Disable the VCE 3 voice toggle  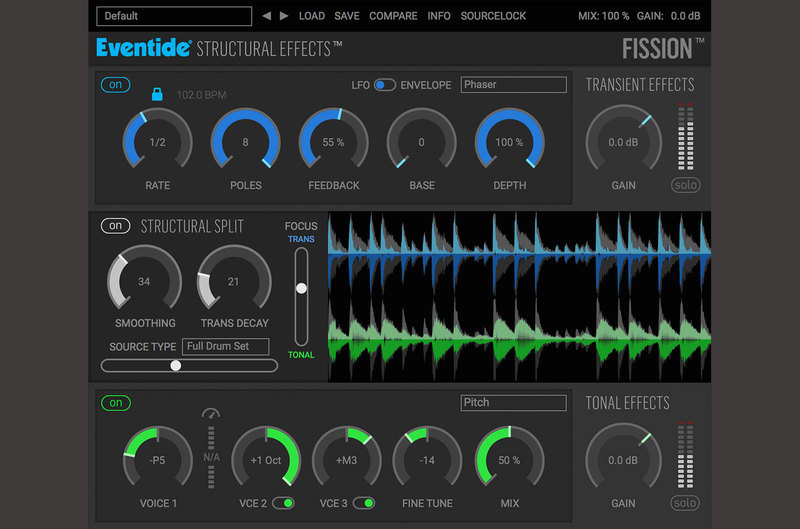click(x=363, y=503)
